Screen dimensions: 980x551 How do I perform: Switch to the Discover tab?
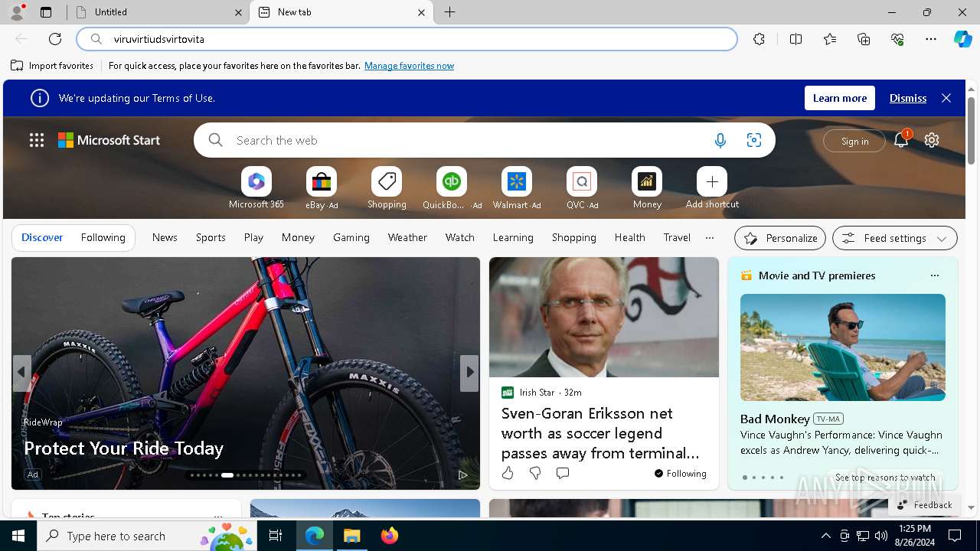[x=42, y=238]
